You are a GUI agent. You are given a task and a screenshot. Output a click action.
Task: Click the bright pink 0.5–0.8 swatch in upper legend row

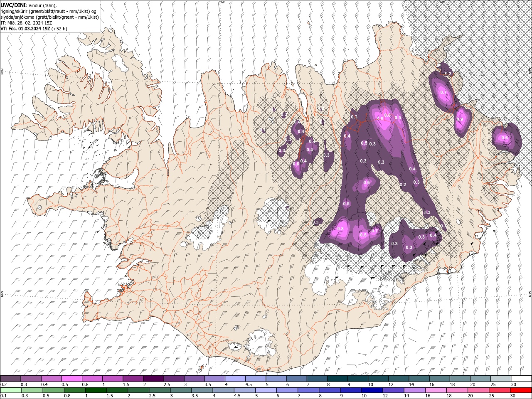tap(72, 379)
